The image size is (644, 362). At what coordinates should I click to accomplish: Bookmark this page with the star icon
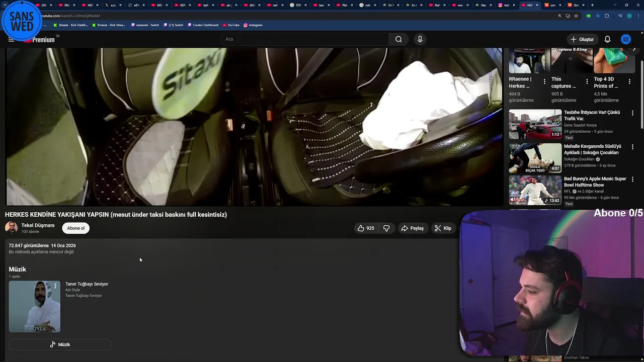576,16
